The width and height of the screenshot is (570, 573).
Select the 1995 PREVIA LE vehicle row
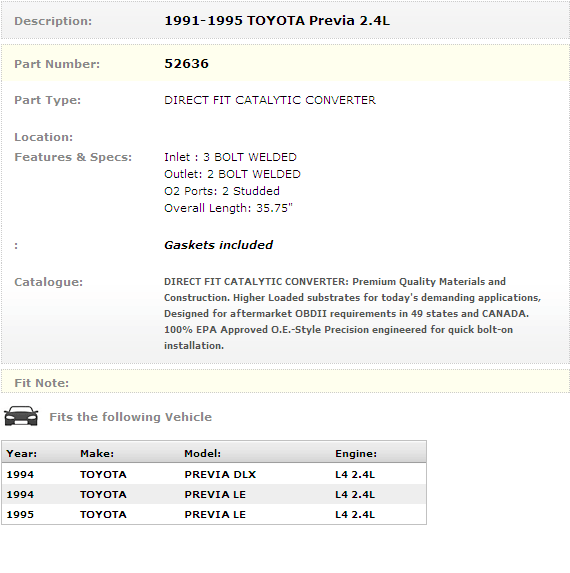214,514
